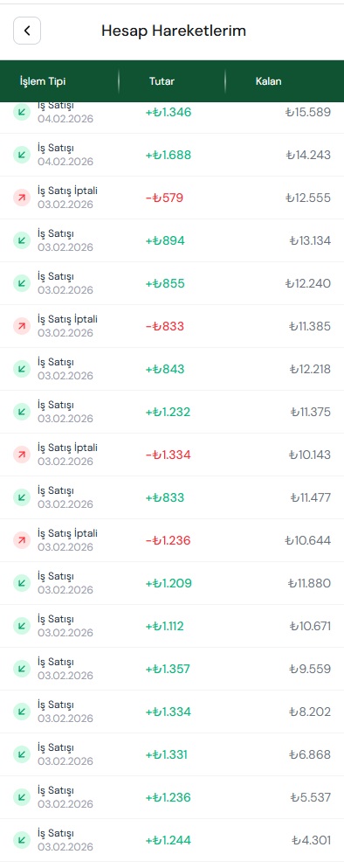The image size is (344, 868).
Task: Select the İşlem Tipi column header
Action: tap(43, 81)
